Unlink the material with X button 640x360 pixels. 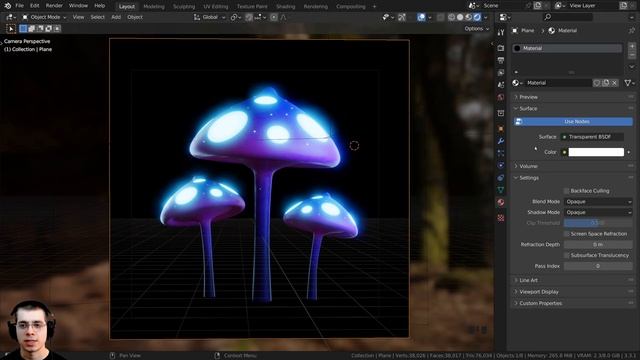tap(615, 83)
